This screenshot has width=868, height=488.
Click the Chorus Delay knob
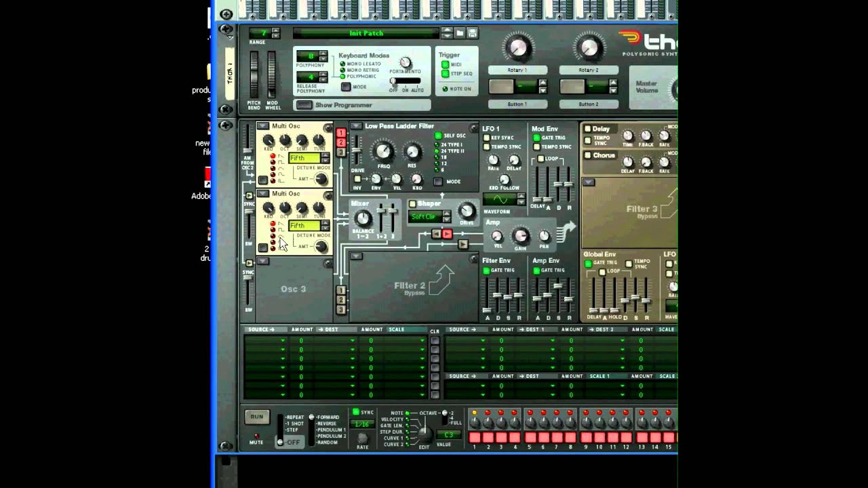(x=628, y=161)
